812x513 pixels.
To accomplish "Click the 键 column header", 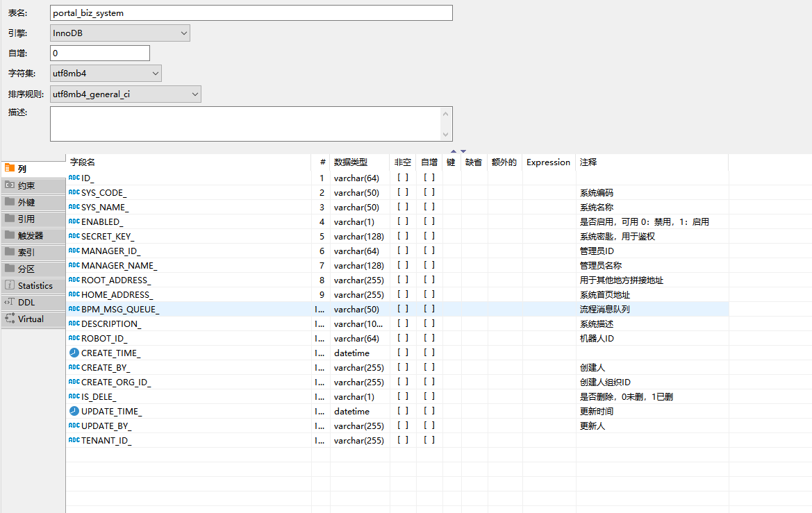I will (x=451, y=162).
